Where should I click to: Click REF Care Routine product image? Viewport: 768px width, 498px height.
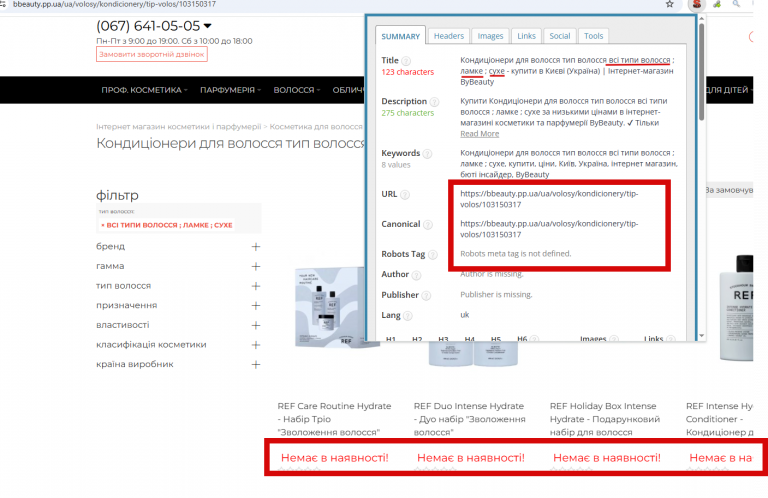tap(330, 307)
